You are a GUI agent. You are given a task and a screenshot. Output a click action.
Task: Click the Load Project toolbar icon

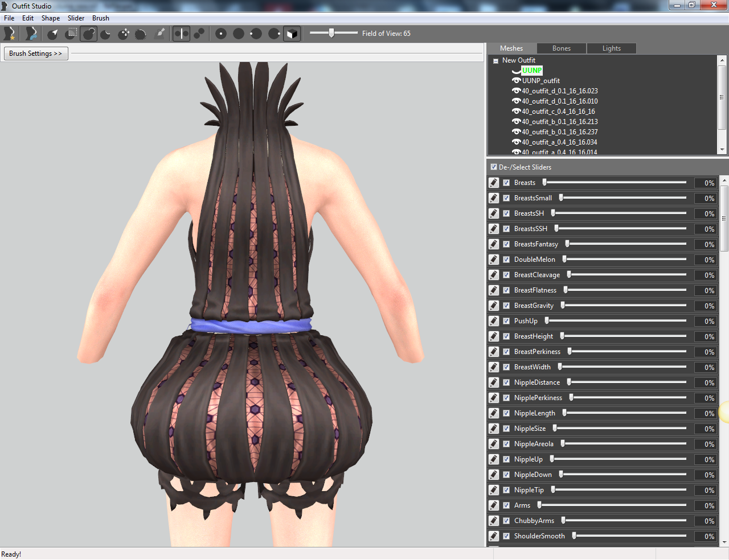[31, 34]
